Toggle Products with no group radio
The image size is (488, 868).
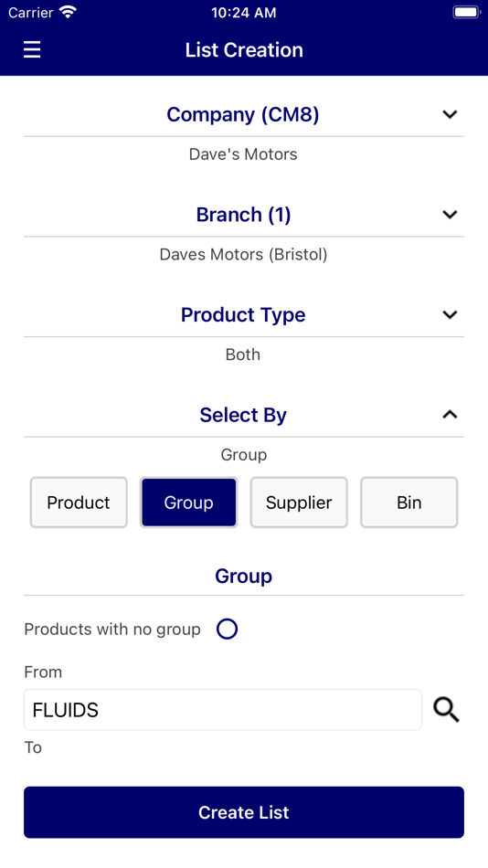pyautogui.click(x=228, y=629)
